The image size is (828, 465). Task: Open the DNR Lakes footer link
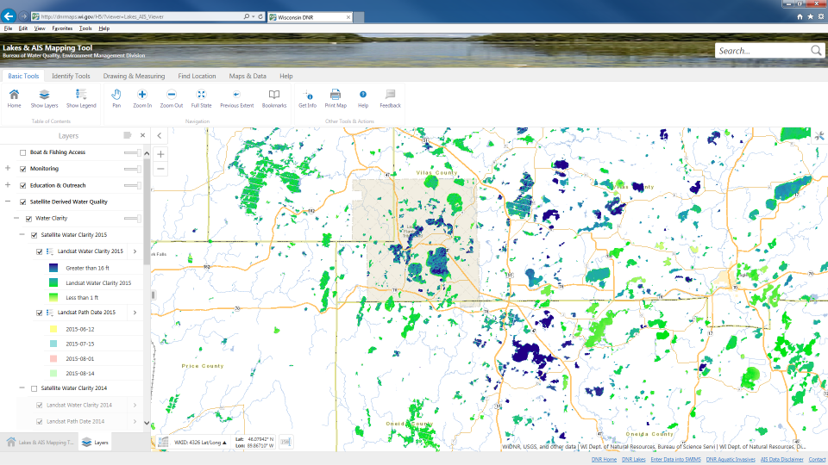tap(633, 459)
